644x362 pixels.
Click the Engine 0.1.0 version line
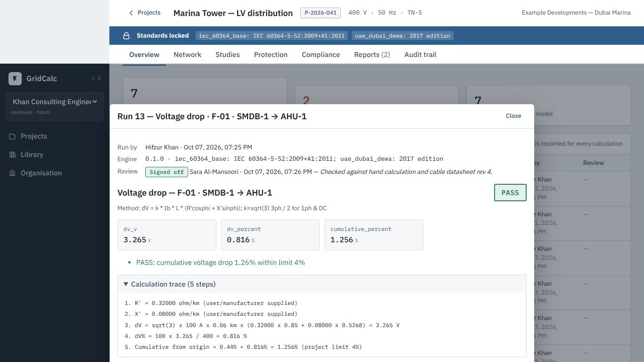point(294,159)
